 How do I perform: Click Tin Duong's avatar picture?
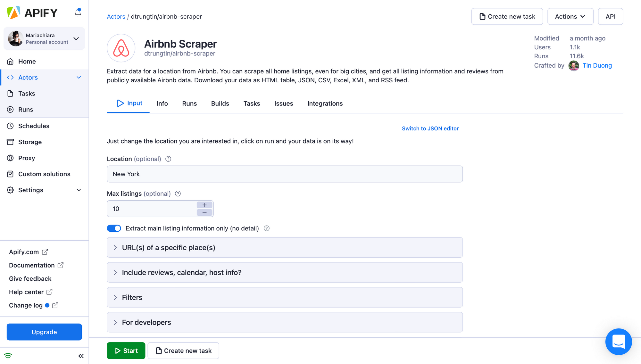[574, 66]
